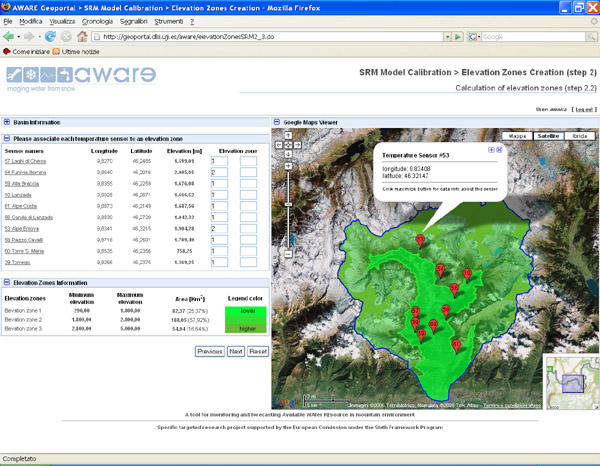Click the browser Reload button

click(51, 36)
